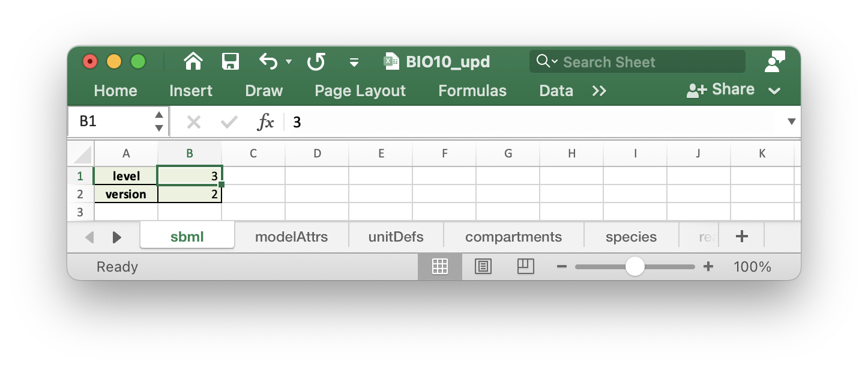Click the Redo circular arrow icon
868x369 pixels.
tap(316, 61)
